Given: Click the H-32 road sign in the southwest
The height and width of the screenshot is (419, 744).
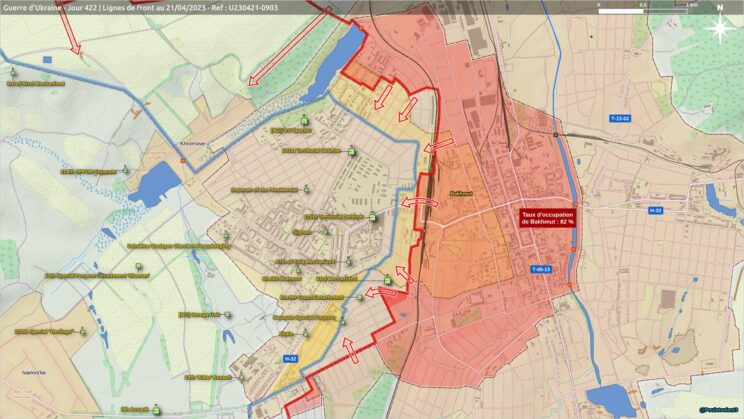Looking at the screenshot, I should [291, 359].
